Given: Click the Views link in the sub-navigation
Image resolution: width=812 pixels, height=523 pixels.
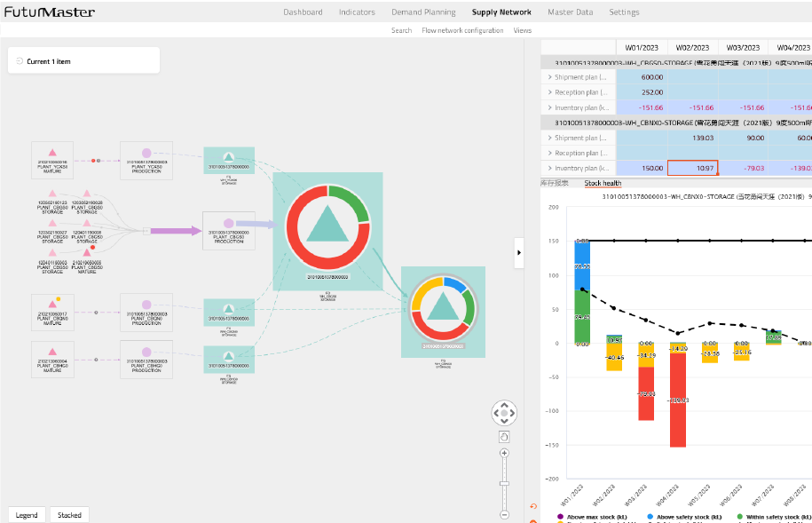Looking at the screenshot, I should (522, 29).
